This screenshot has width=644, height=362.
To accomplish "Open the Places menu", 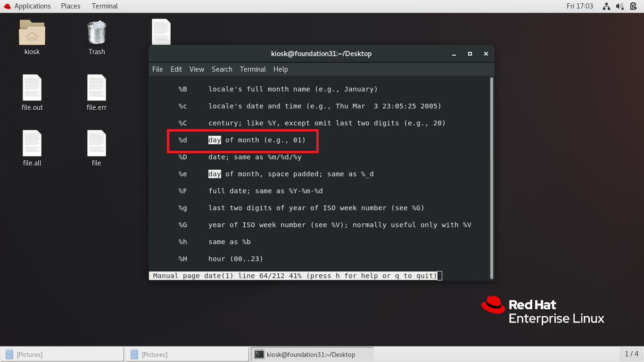I will click(x=71, y=6).
